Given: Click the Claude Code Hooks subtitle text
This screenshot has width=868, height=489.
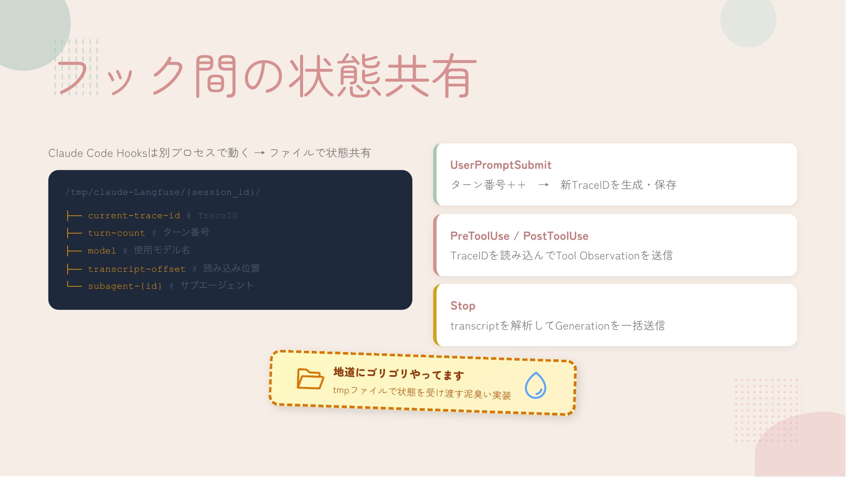Looking at the screenshot, I should point(209,153).
